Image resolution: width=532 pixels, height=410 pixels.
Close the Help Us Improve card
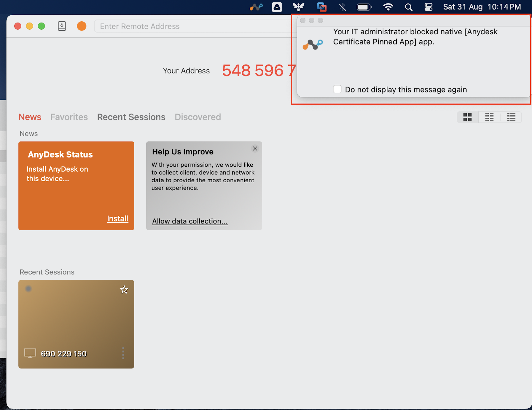(x=255, y=149)
